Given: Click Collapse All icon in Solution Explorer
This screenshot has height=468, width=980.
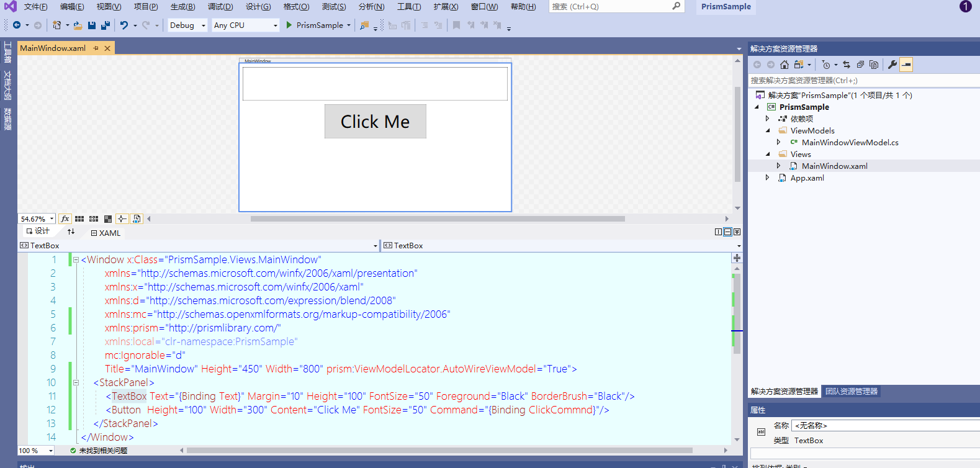Looking at the screenshot, I should point(860,65).
